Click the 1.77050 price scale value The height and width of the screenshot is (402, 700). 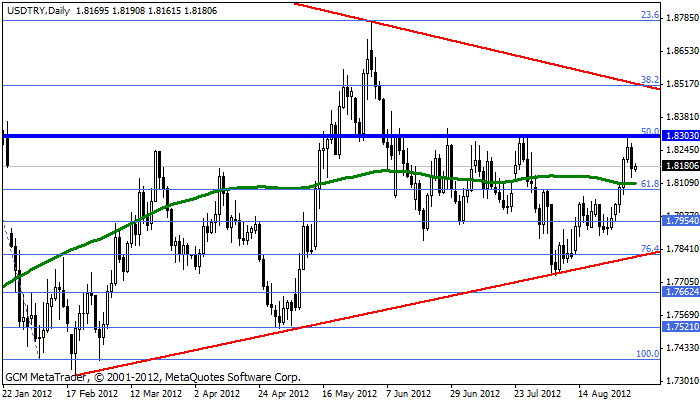coord(681,282)
